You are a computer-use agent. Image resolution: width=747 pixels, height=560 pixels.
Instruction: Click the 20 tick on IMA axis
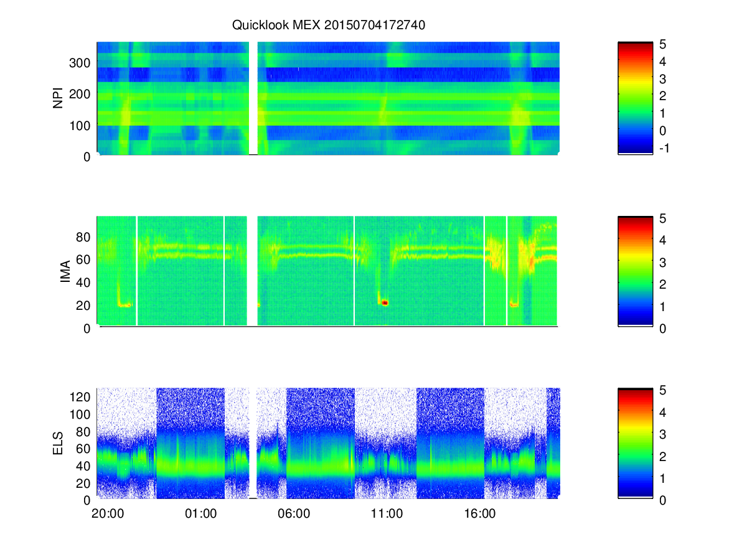(85, 305)
